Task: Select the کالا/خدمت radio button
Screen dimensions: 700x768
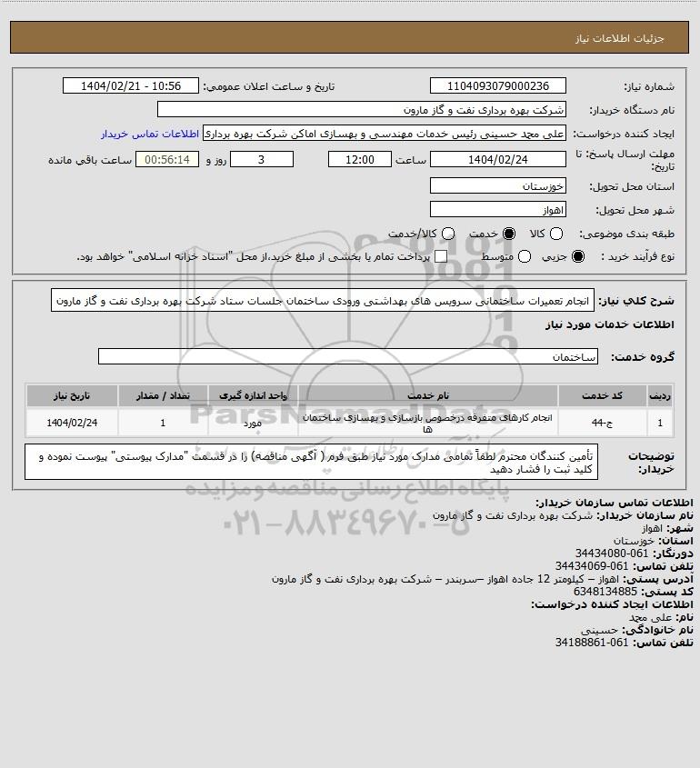Action: coord(447,234)
